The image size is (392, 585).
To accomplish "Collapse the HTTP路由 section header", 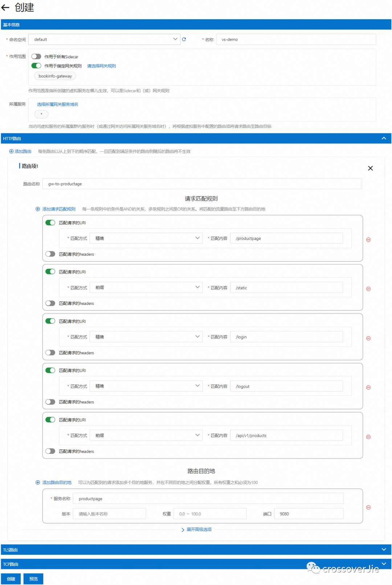I will [x=384, y=138].
